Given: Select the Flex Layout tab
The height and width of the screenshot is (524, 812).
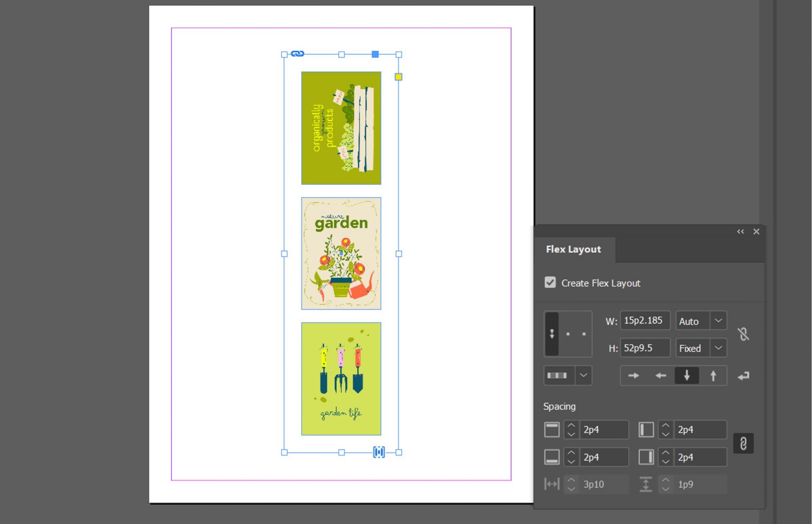Looking at the screenshot, I should [x=573, y=249].
